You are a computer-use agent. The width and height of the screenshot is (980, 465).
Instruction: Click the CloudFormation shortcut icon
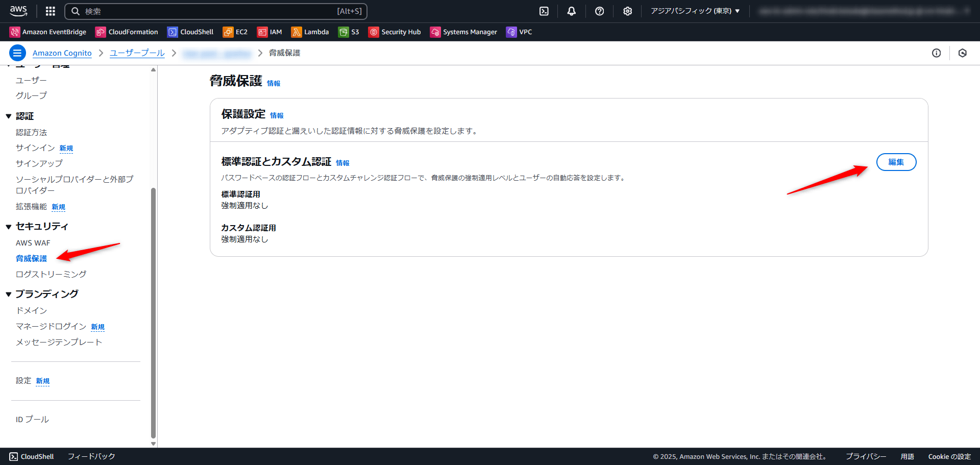[x=101, y=32]
